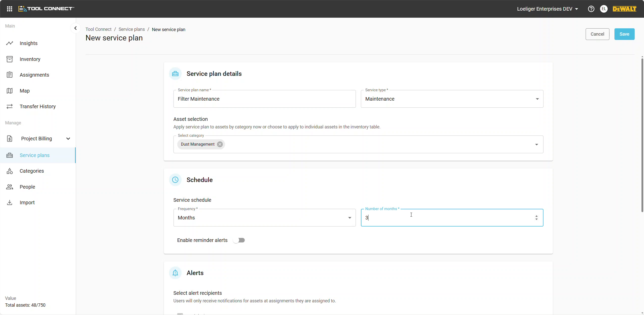Click the vertical page scrollbar
Viewport: 644px width, 315px height.
point(642,135)
